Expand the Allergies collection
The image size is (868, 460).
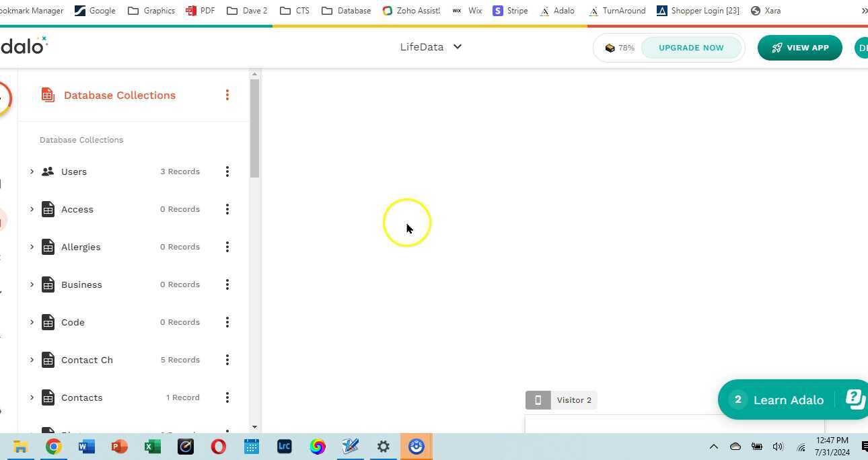pyautogui.click(x=32, y=247)
